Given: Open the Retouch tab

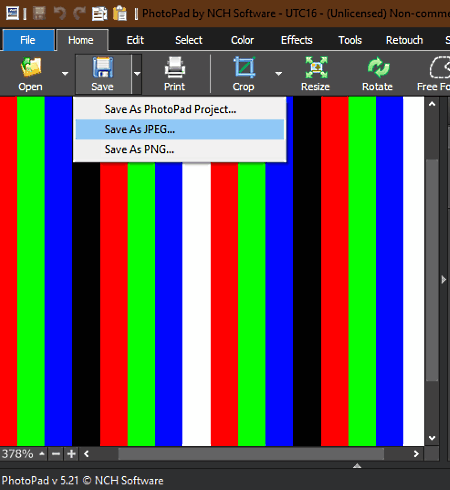Looking at the screenshot, I should 404,40.
